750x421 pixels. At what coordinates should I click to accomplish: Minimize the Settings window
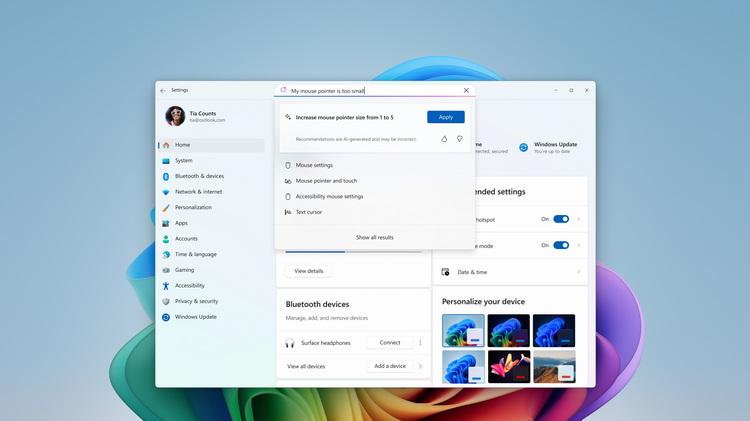pos(556,90)
